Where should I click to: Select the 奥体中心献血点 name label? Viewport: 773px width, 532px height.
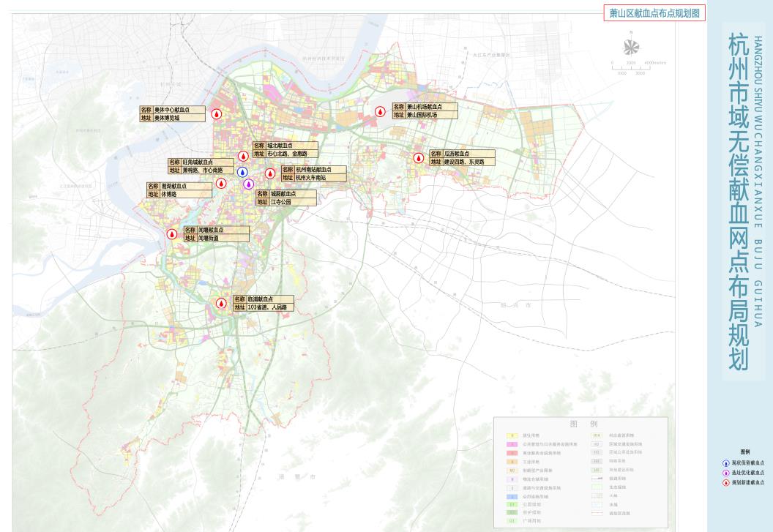172,110
